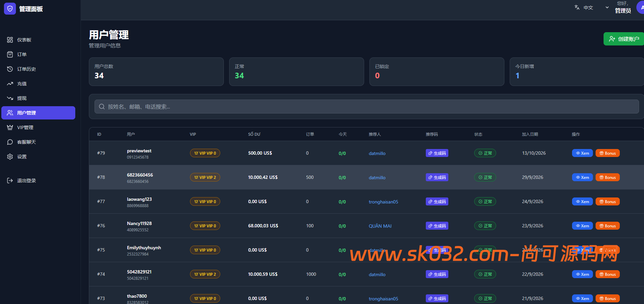Click the 加入日期 column header
The height and width of the screenshot is (304, 644).
tap(530, 134)
